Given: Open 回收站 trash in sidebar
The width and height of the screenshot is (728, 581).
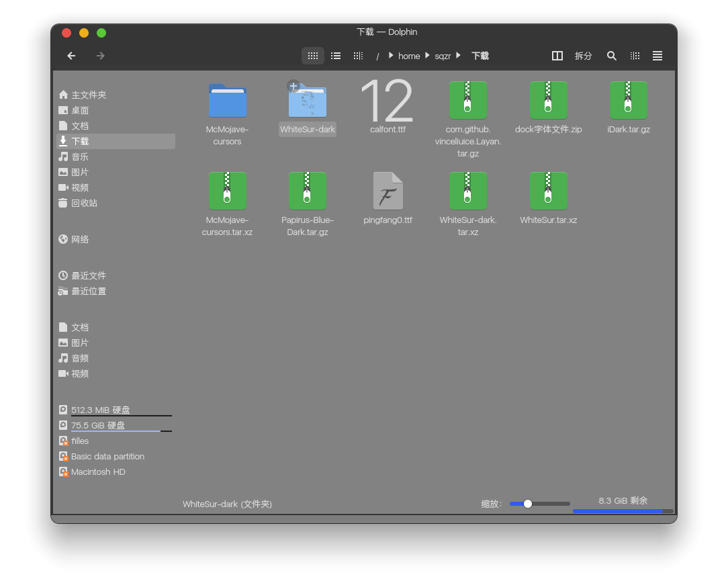Looking at the screenshot, I should tap(116, 203).
